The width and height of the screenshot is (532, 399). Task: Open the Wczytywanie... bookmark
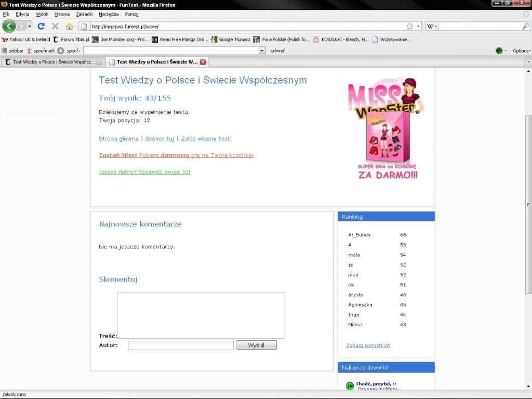[392, 39]
